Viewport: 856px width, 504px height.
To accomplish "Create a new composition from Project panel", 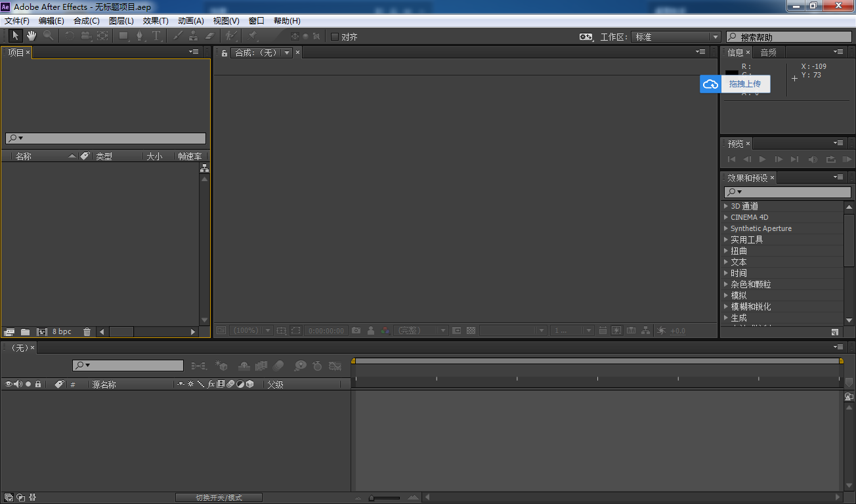I will (x=42, y=332).
